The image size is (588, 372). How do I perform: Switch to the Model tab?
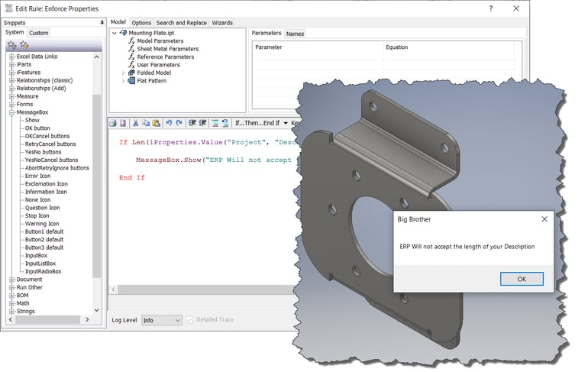(118, 22)
